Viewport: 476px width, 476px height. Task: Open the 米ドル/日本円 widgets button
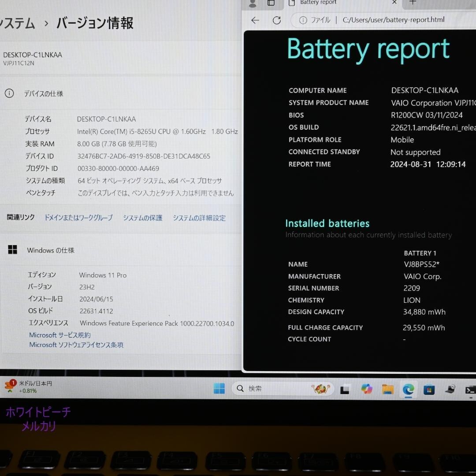28,387
